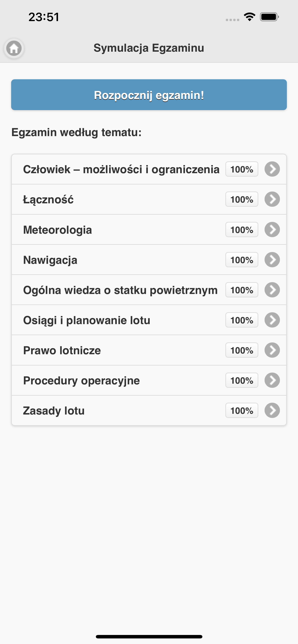Image resolution: width=298 pixels, height=644 pixels.
Task: Click the Wi-Fi status icon
Action: (x=249, y=17)
